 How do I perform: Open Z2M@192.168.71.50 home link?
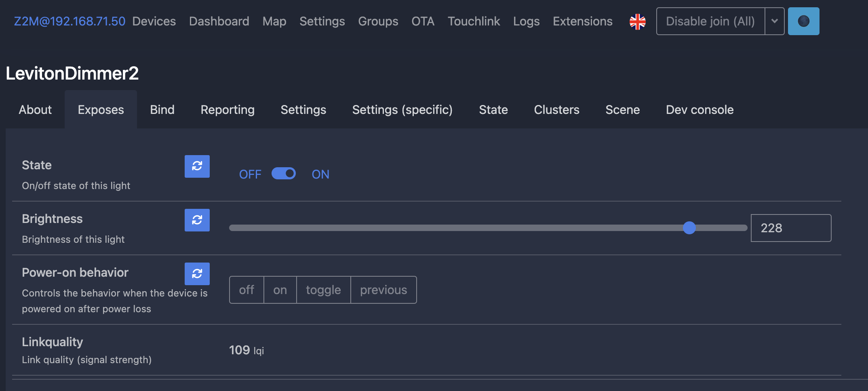click(x=70, y=21)
